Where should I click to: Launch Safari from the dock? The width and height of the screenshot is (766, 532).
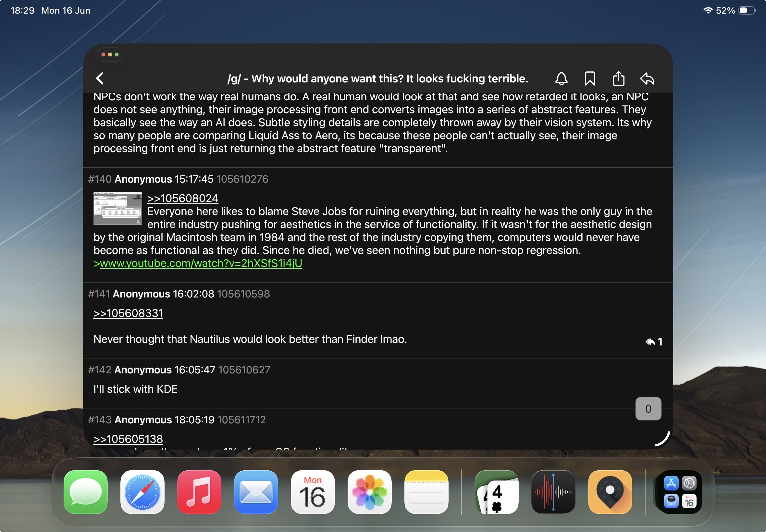(x=142, y=492)
